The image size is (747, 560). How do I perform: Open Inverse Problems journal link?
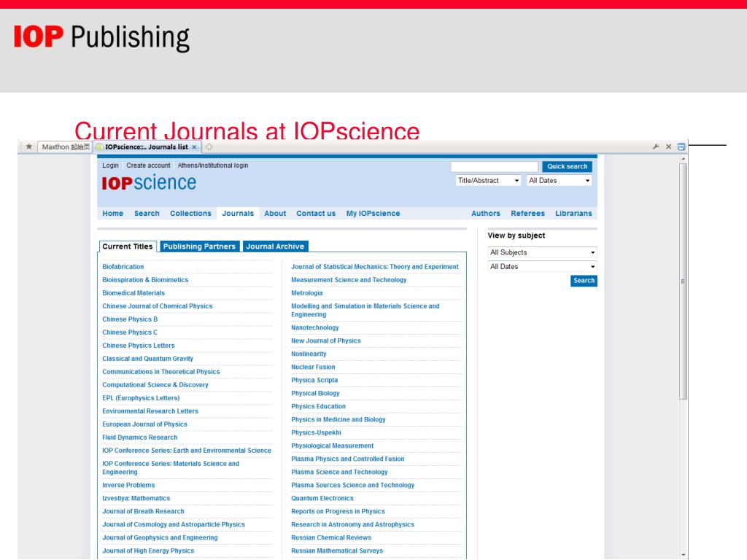(x=128, y=485)
